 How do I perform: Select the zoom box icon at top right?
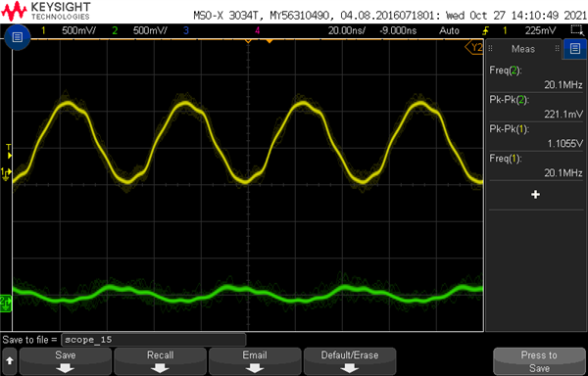[x=575, y=30]
